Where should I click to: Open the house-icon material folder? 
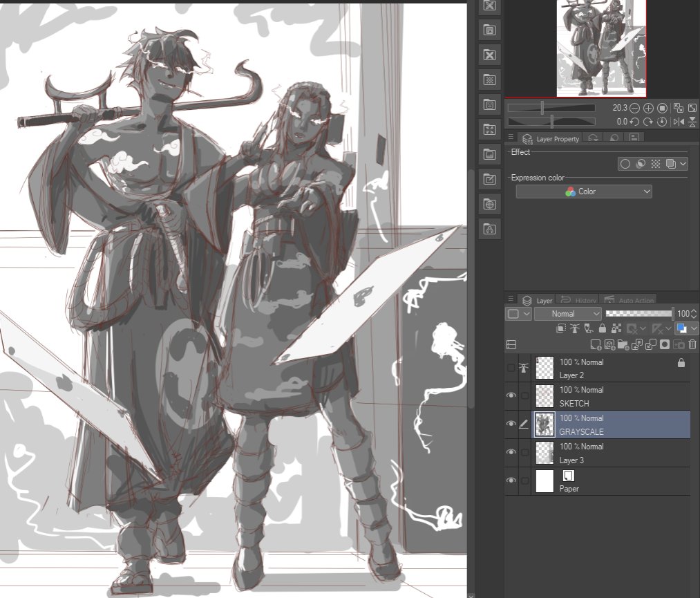tap(490, 30)
